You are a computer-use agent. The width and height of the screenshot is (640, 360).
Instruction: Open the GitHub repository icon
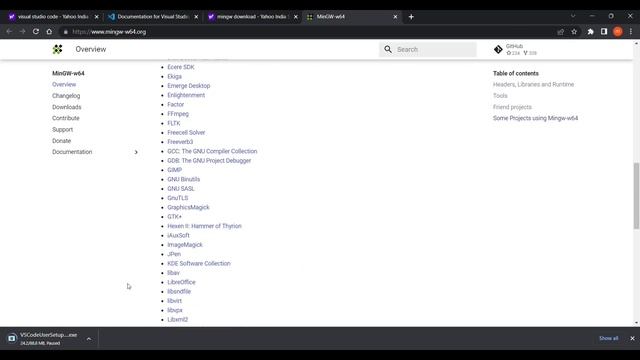tap(498, 49)
